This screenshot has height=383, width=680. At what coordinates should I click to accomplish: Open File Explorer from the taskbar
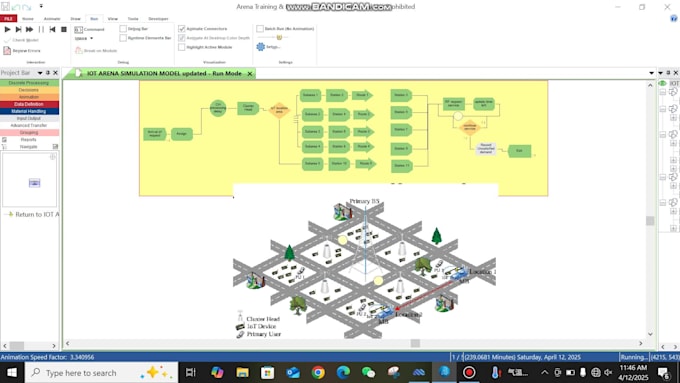click(x=242, y=373)
